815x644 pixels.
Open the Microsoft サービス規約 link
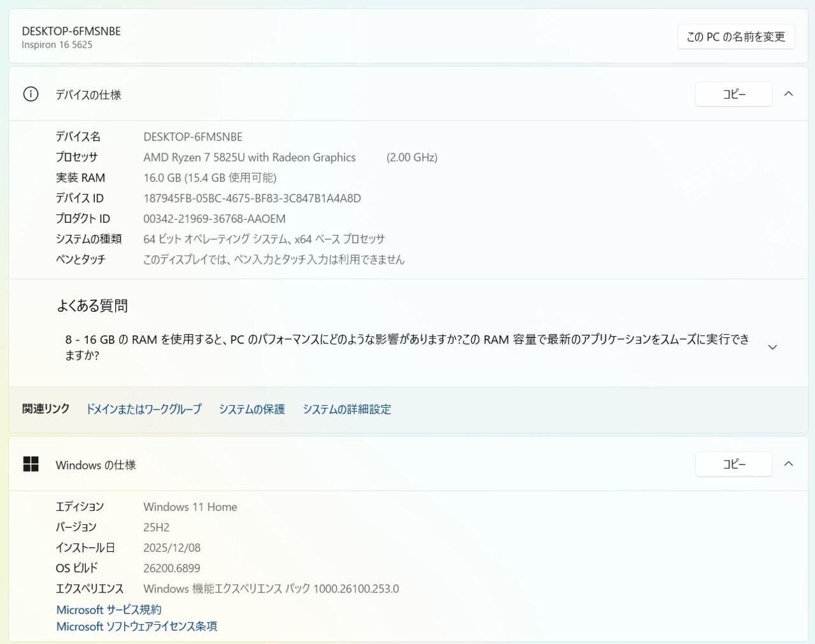[109, 610]
